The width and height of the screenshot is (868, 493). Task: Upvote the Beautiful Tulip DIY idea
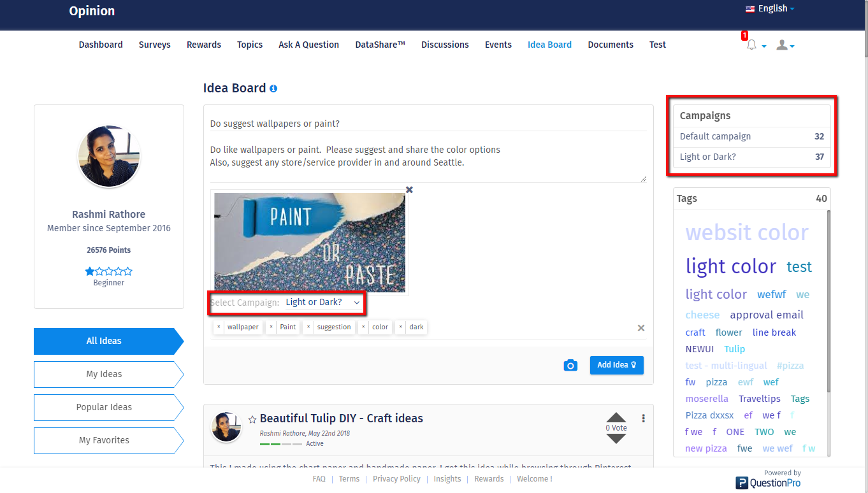[x=616, y=418]
